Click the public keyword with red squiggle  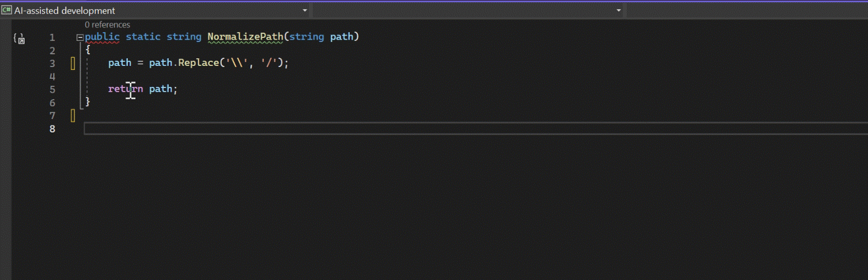point(102,37)
